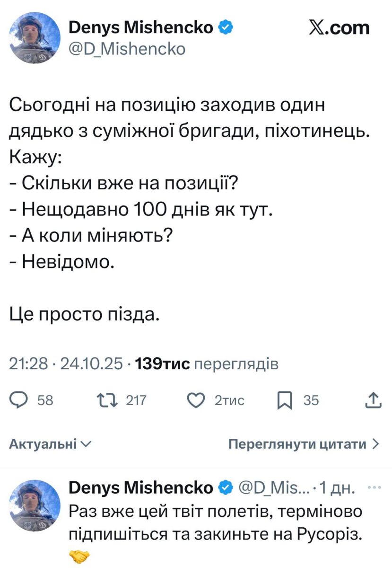
Task: Open the three-dot menu on reply
Action: tap(374, 487)
